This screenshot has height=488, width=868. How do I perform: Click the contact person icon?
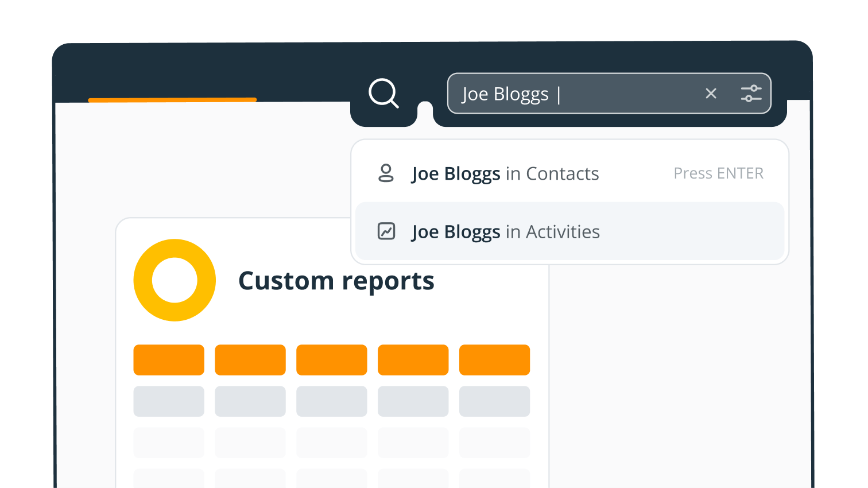386,173
